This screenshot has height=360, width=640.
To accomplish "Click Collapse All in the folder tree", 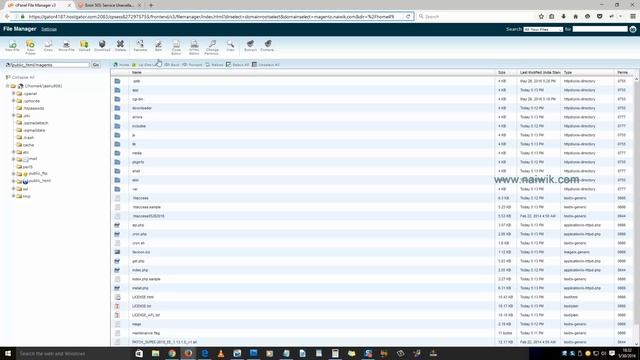I will (x=20, y=77).
